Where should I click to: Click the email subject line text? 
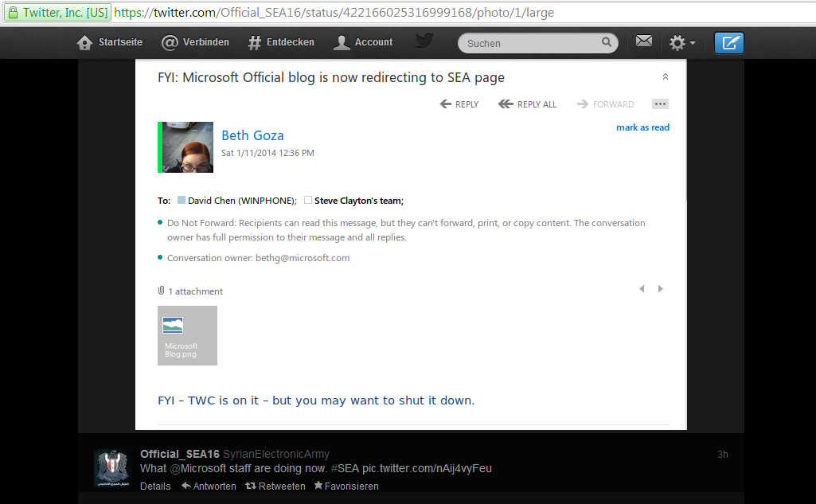pyautogui.click(x=331, y=77)
